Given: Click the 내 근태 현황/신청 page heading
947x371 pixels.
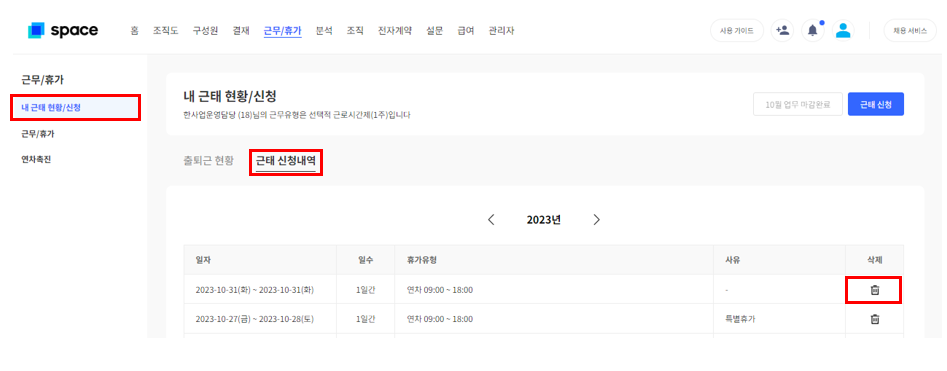Looking at the screenshot, I should [x=229, y=95].
